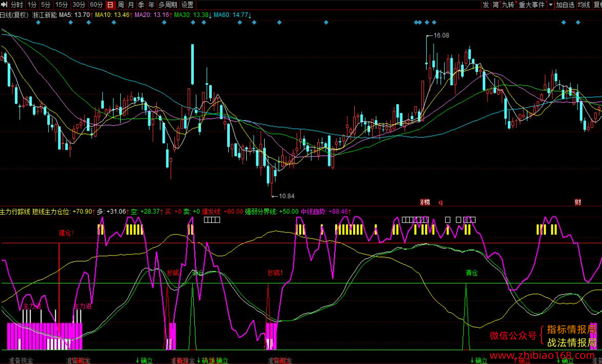Open the 多周期 multi-period view
602x364 pixels.
pos(168,5)
